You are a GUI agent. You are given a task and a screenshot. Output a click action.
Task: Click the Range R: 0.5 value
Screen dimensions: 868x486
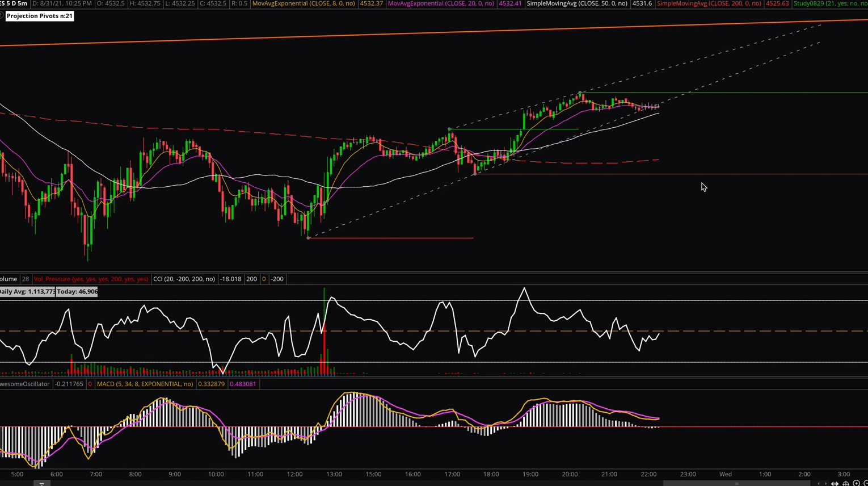(239, 3)
